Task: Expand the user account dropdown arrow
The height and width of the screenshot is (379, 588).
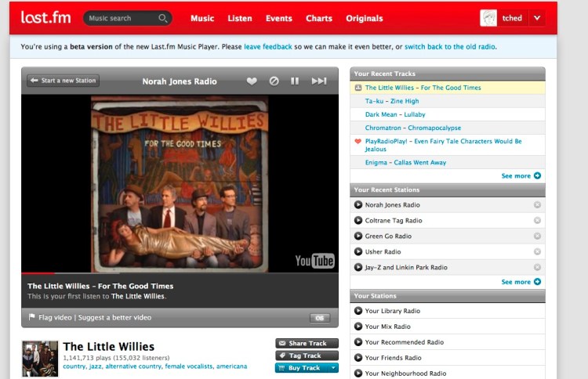Action: click(x=537, y=18)
